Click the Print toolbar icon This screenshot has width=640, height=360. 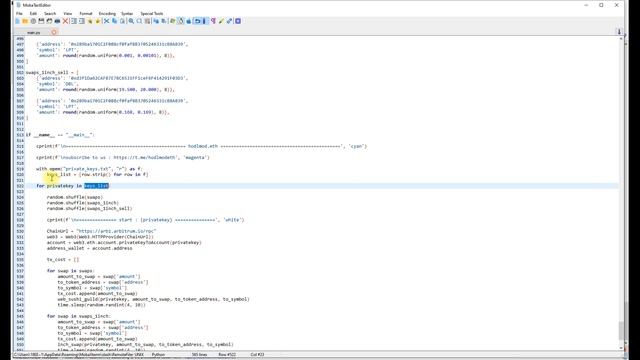click(57, 21)
